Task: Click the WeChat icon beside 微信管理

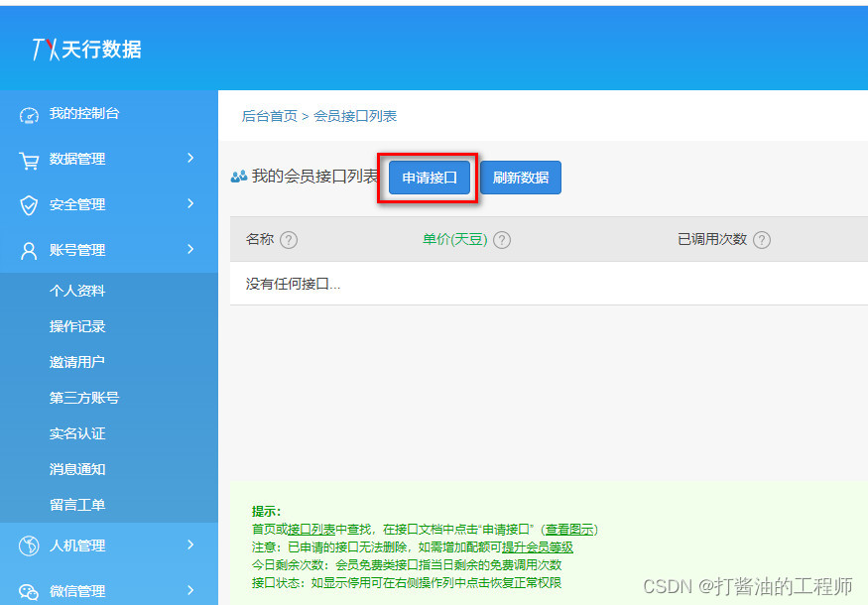Action: [x=29, y=592]
